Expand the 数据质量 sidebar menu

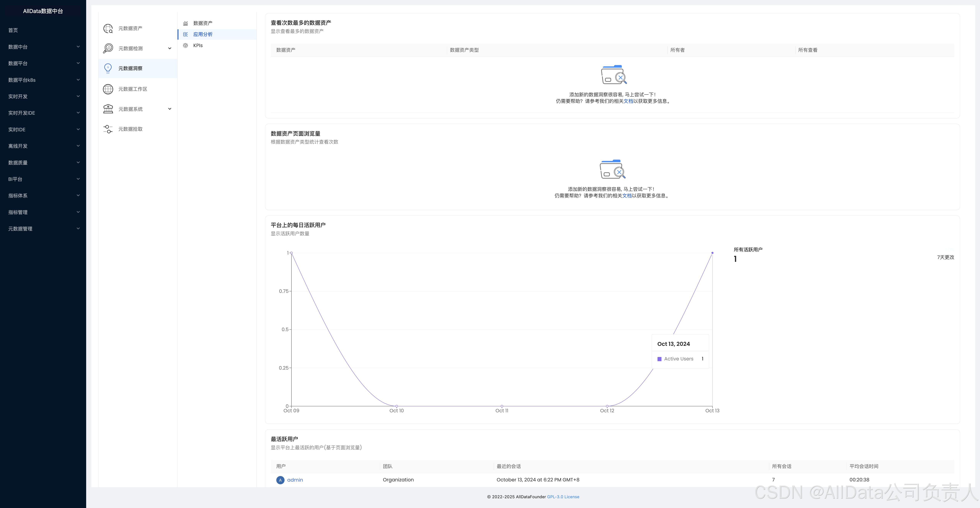[x=43, y=162]
